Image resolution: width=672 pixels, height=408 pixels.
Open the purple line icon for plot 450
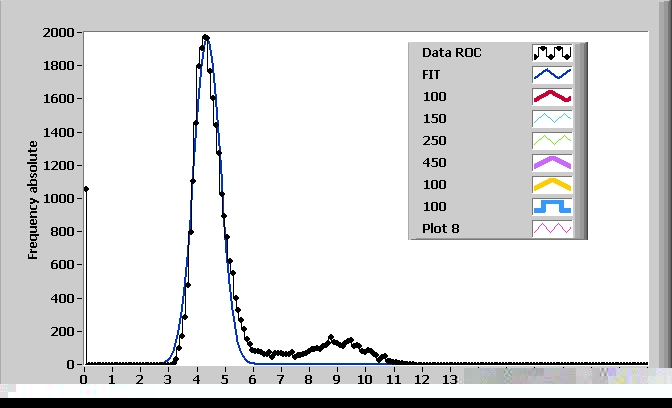point(551,162)
